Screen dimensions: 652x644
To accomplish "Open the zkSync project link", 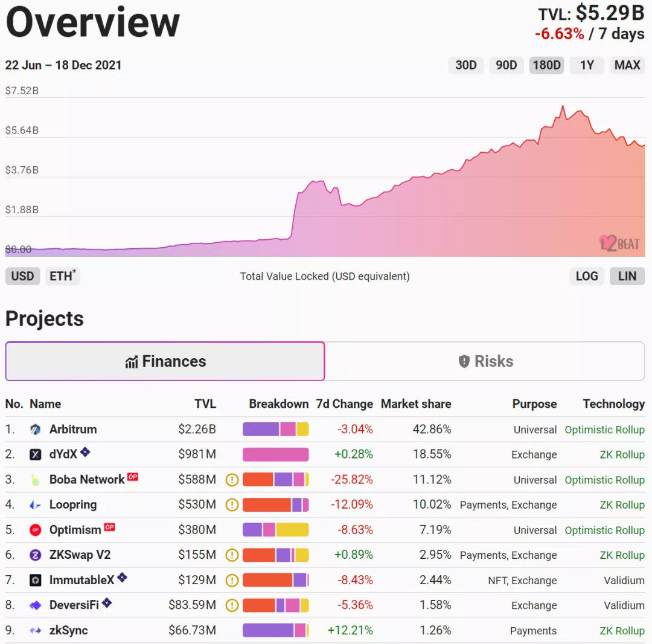I will tap(69, 630).
